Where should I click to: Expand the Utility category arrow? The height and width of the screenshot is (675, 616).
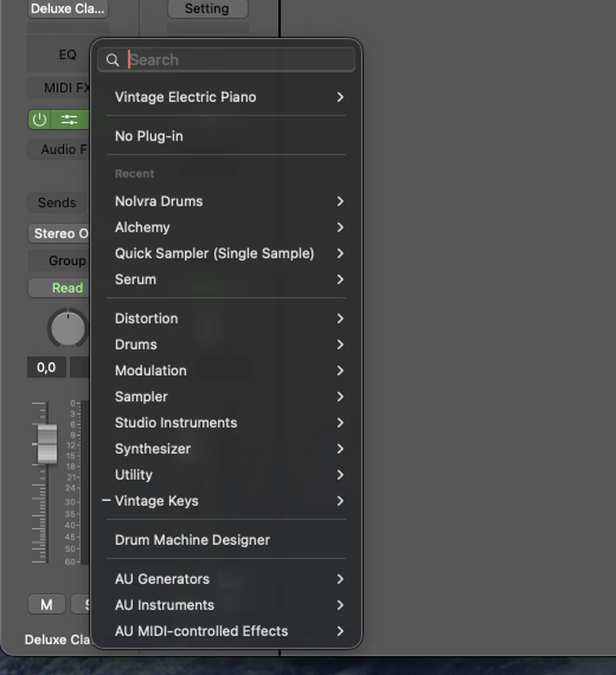pyautogui.click(x=341, y=475)
